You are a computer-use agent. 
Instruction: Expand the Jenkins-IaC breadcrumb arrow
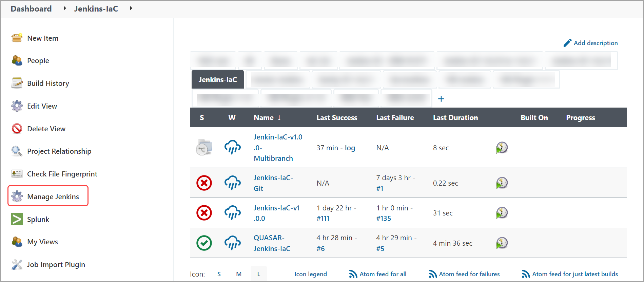[131, 8]
